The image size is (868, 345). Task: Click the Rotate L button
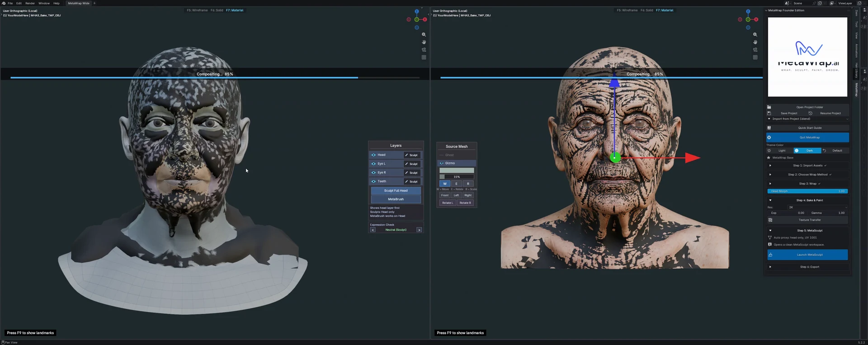coord(447,203)
